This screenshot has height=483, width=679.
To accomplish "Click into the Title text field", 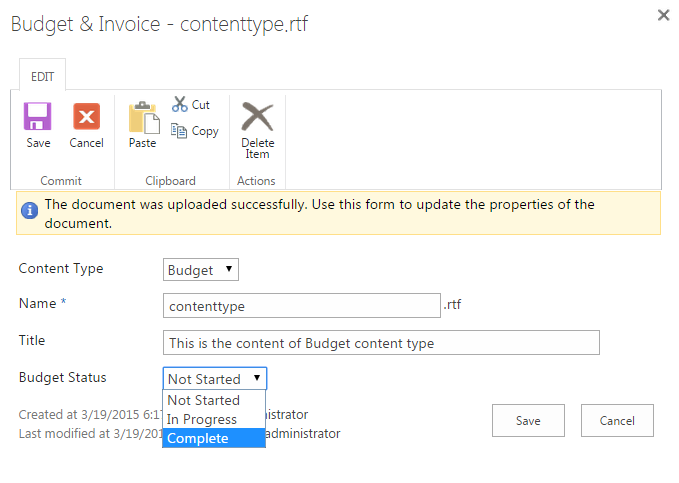I will click(381, 343).
